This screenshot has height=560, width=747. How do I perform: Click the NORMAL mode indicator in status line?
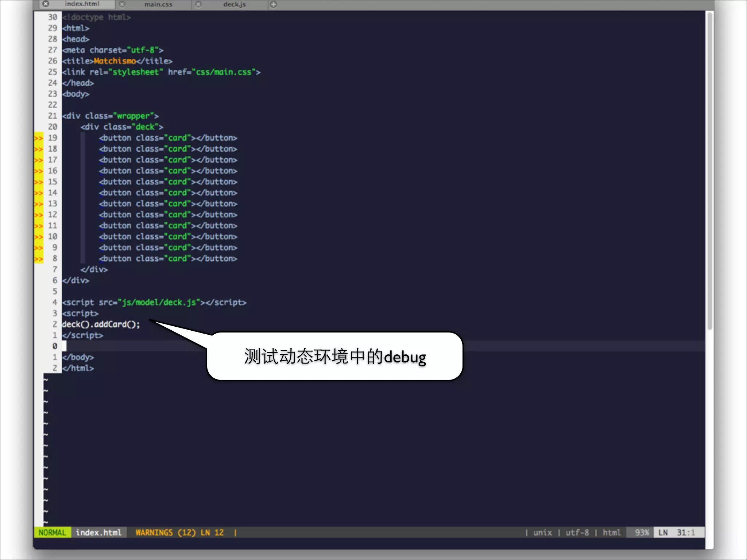[52, 533]
